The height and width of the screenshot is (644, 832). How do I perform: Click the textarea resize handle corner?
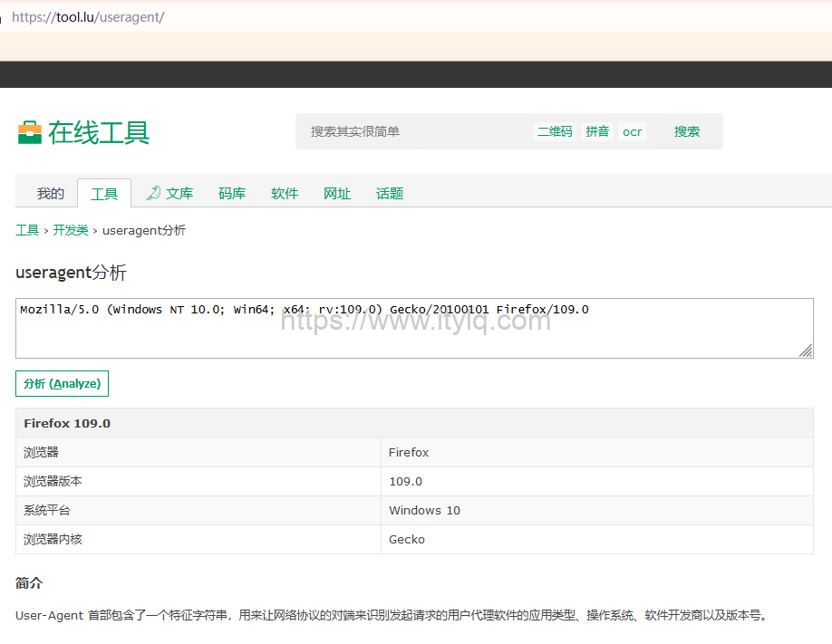click(806, 351)
